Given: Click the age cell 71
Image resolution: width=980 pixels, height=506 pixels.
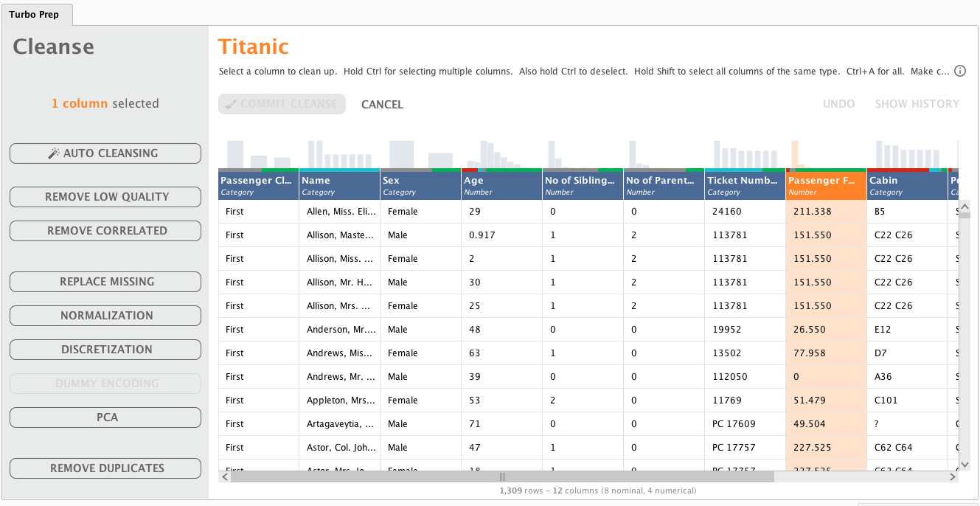Looking at the screenshot, I should coord(501,424).
